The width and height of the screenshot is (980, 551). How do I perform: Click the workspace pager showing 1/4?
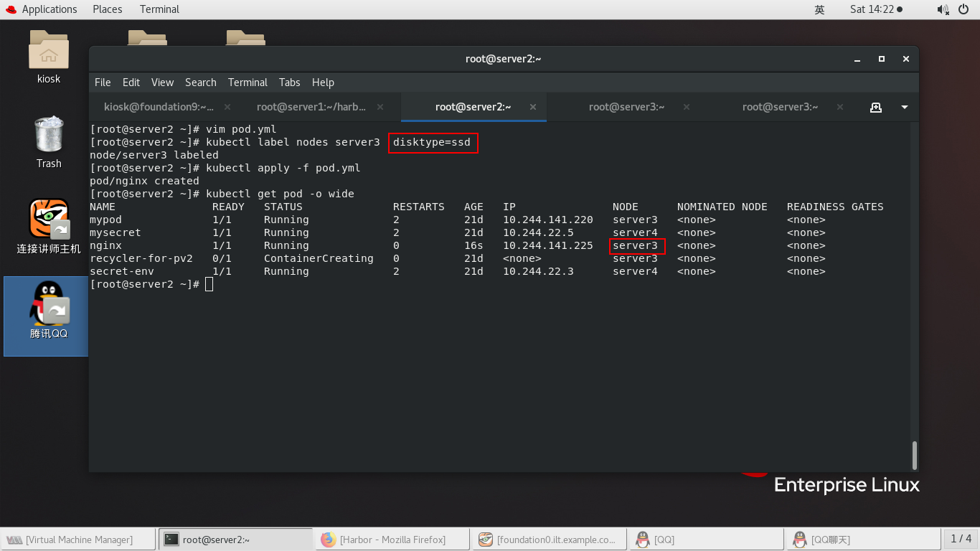point(959,540)
